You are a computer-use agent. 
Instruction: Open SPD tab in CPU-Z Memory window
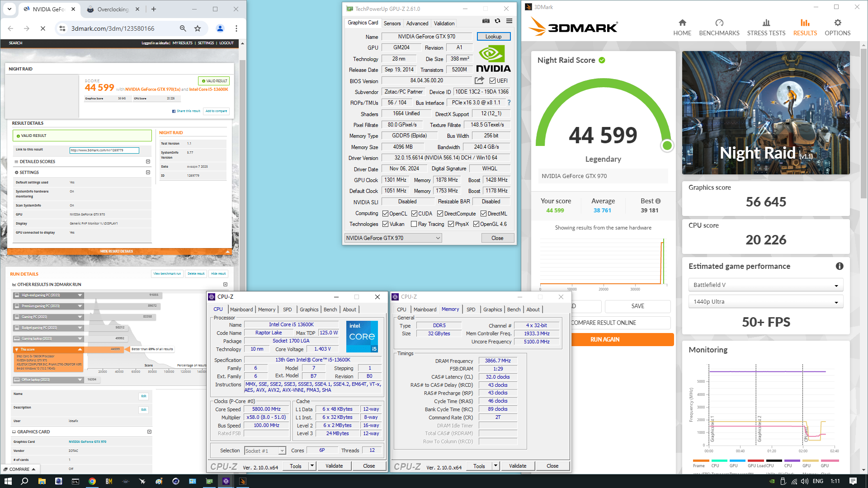click(x=471, y=310)
